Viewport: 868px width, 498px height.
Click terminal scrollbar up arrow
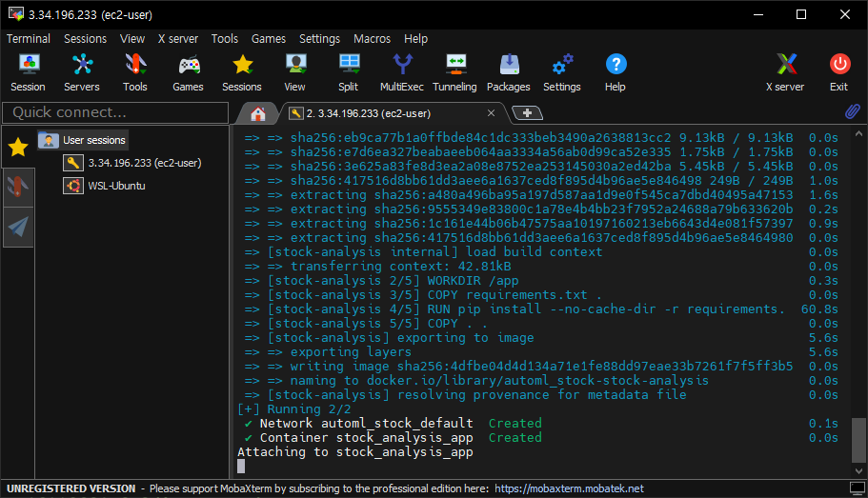858,133
